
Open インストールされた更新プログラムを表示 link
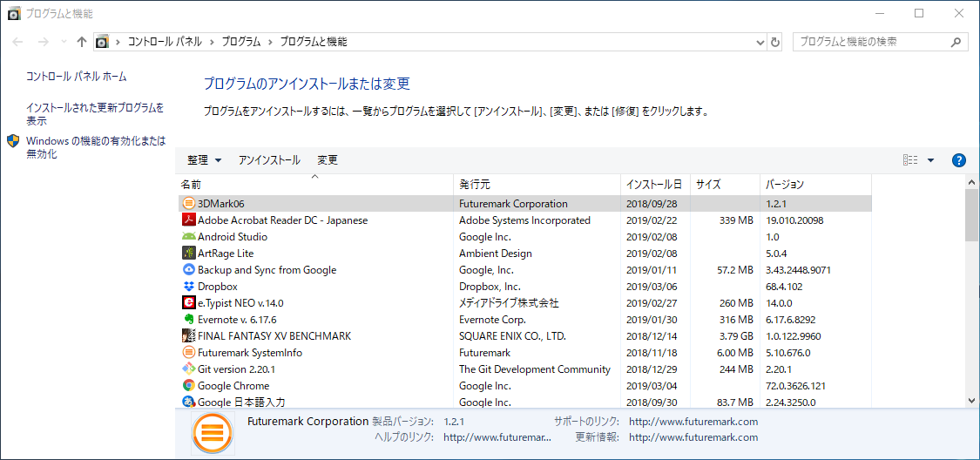pyautogui.click(x=95, y=114)
